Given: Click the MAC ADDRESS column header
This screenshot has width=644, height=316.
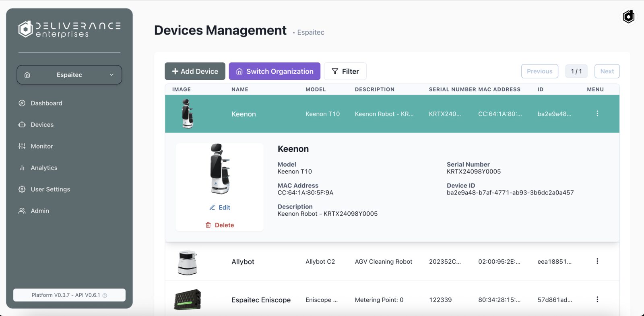Looking at the screenshot, I should coord(500,89).
